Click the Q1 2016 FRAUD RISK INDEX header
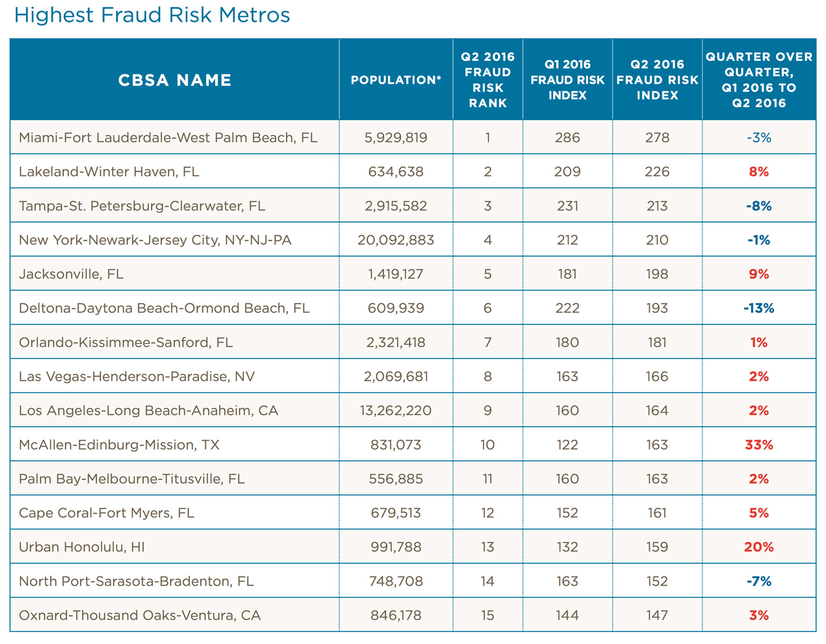This screenshot has width=826, height=644. (x=567, y=79)
